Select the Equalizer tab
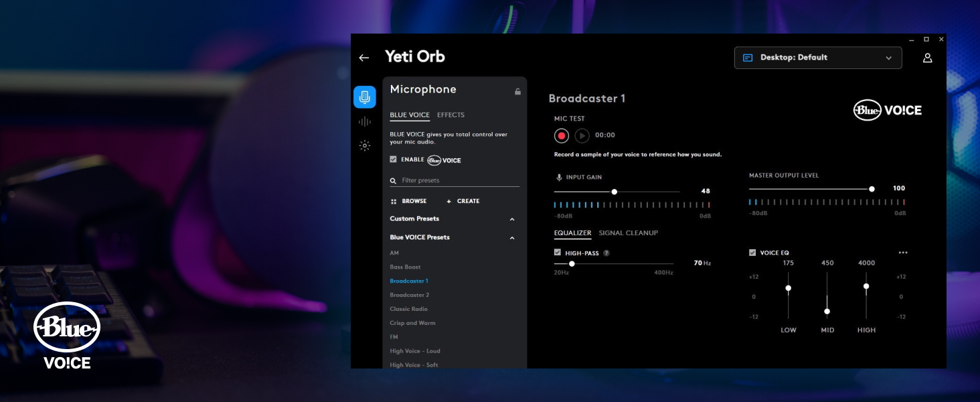Screen dimensions: 980x402 click(572, 233)
